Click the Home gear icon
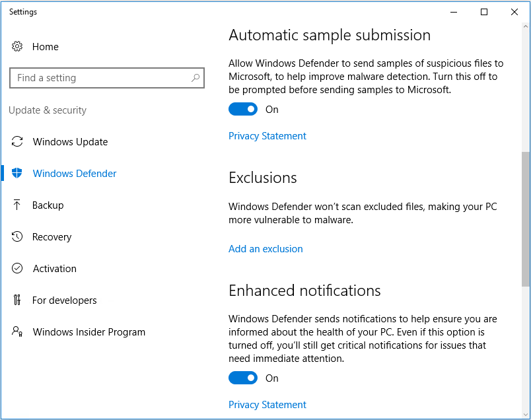The height and width of the screenshot is (420, 531). tap(17, 47)
